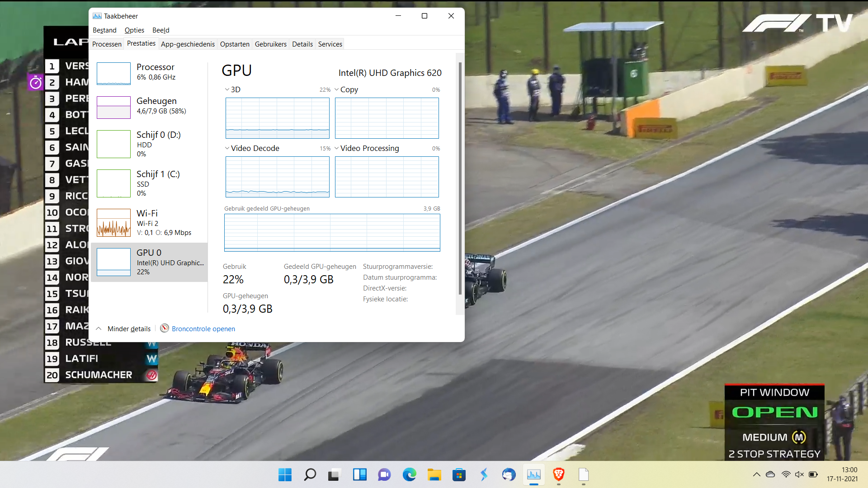Launch File Explorer from the taskbar

pyautogui.click(x=434, y=475)
